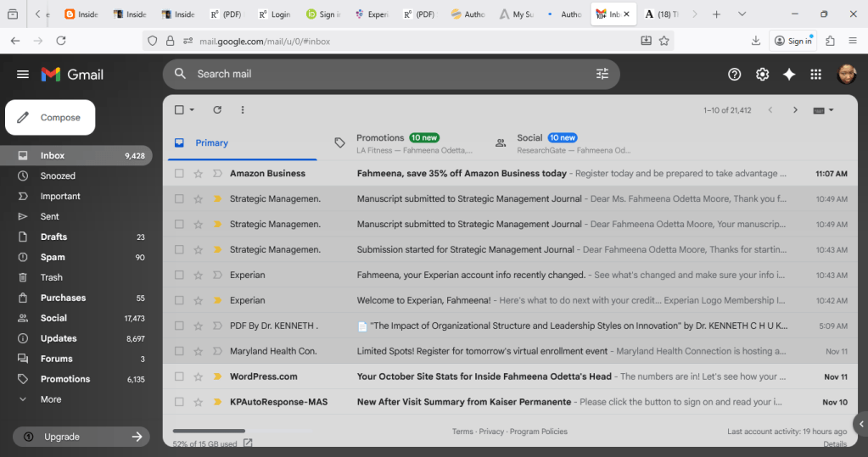Select the Maryland Health Con. email checkbox
Image resolution: width=868 pixels, height=457 pixels.
click(x=179, y=351)
